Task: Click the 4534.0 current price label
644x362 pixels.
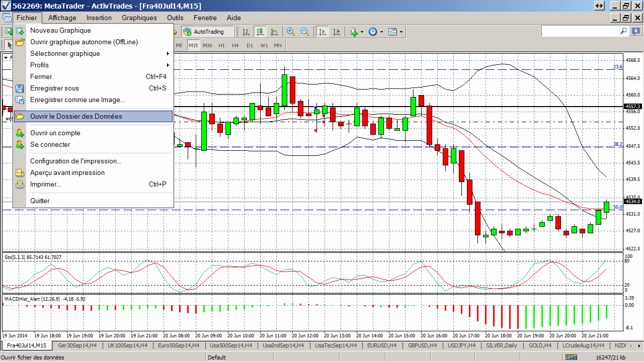Action: 632,202
